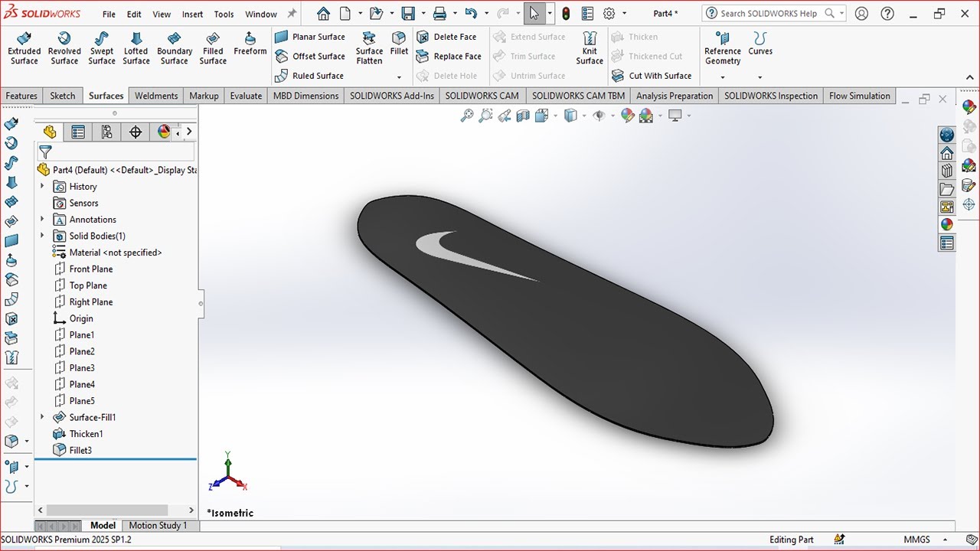Viewport: 980px width, 551px height.
Task: Select the Surface Flatten tool
Action: click(369, 48)
